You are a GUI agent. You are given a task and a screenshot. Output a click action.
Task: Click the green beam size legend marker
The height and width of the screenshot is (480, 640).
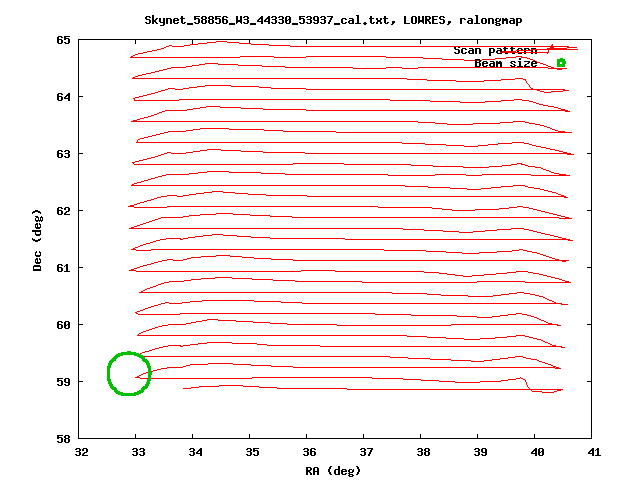561,63
